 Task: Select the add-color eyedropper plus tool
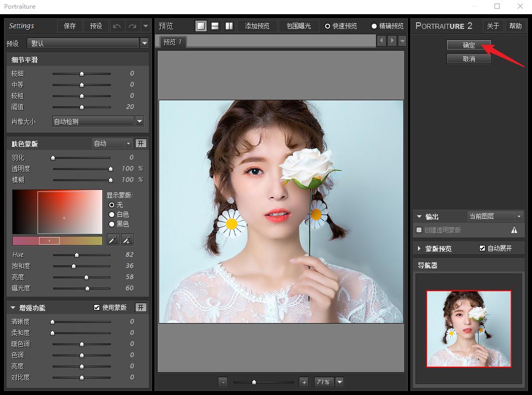127,240
